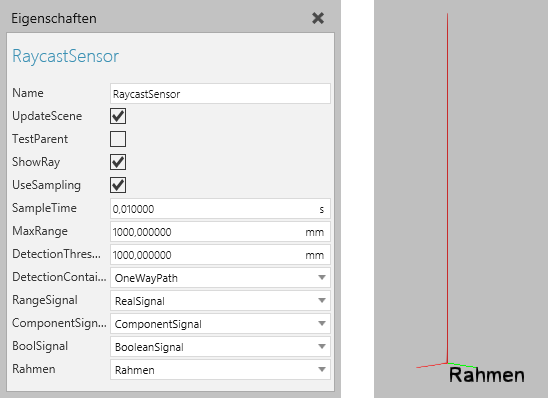Click the DetectionThreshold value field
This screenshot has width=548, height=398.
pos(220,255)
